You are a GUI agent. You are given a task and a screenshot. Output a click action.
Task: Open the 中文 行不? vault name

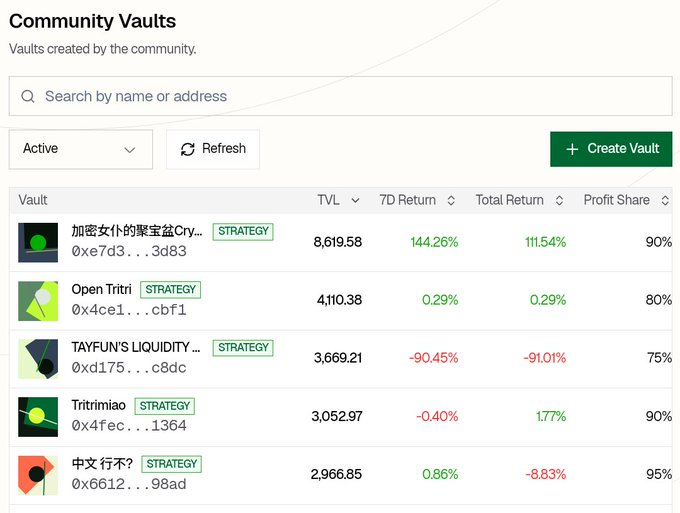pyautogui.click(x=102, y=464)
